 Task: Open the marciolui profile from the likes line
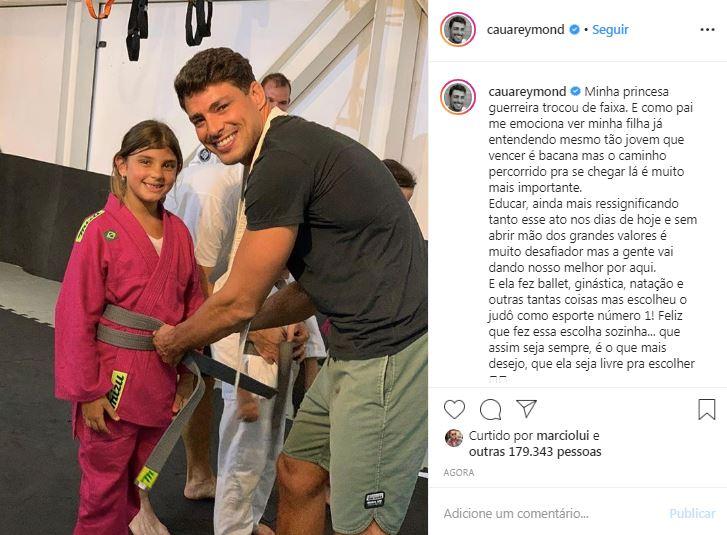pos(562,436)
